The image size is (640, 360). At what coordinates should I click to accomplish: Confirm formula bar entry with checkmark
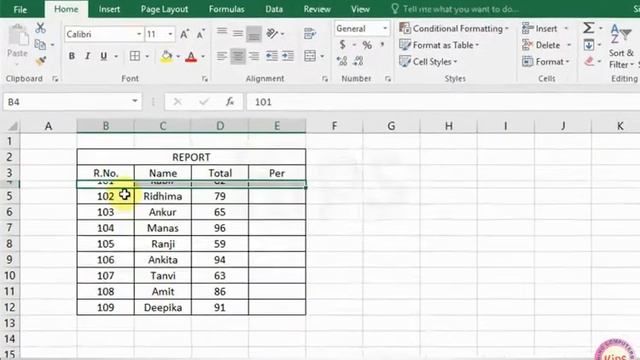pos(204,102)
